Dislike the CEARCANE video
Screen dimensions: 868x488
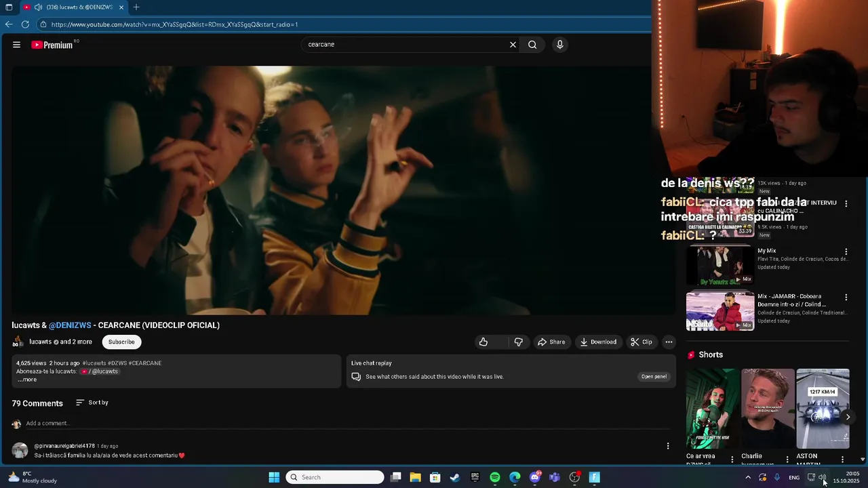click(x=518, y=342)
